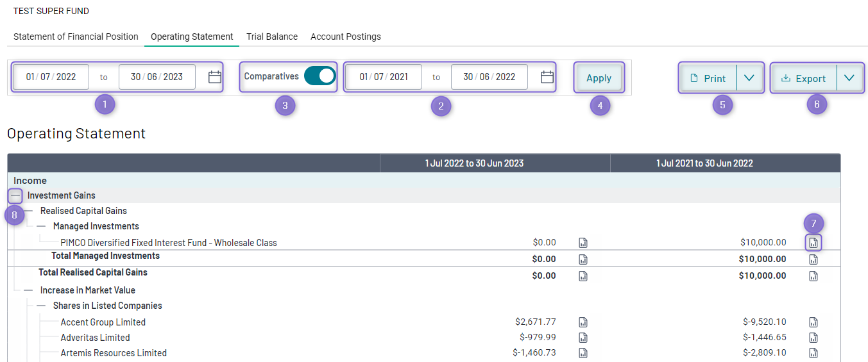Turn off the Comparatives toggle
Screen dimensions: 868x362
pos(319,76)
